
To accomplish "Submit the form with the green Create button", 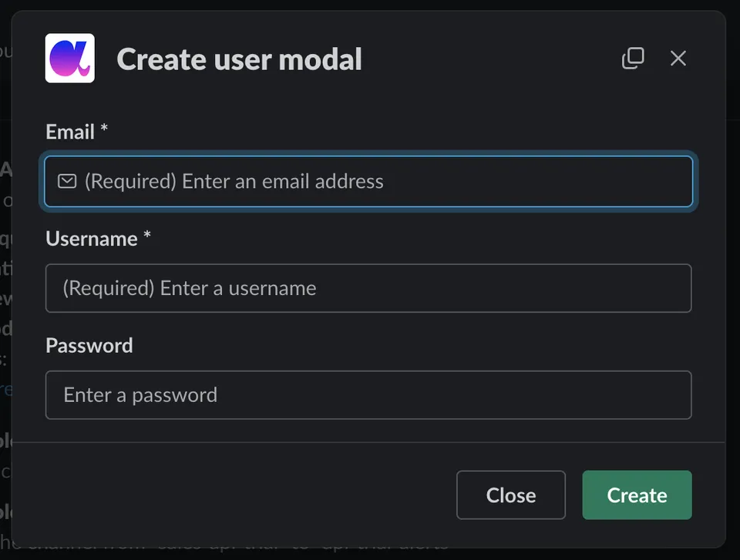I will tap(637, 495).
